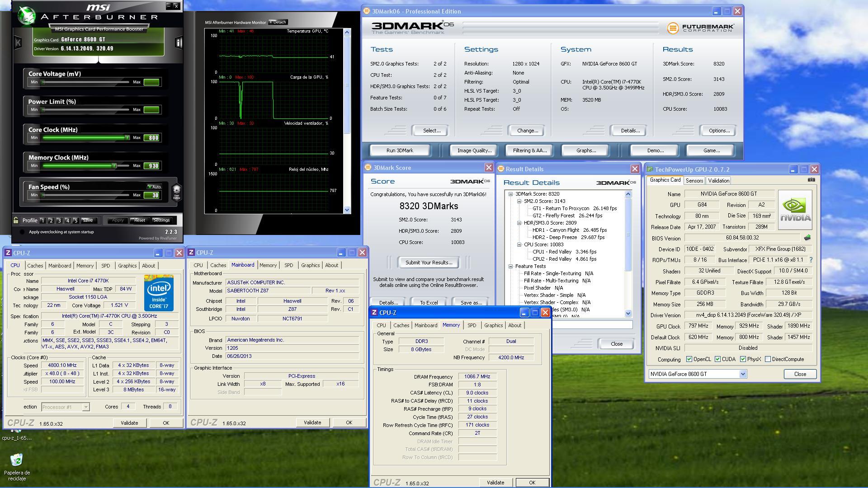Click the NVIDIA logo in GPU-Z
Screen dimensions: 868x488
point(795,210)
